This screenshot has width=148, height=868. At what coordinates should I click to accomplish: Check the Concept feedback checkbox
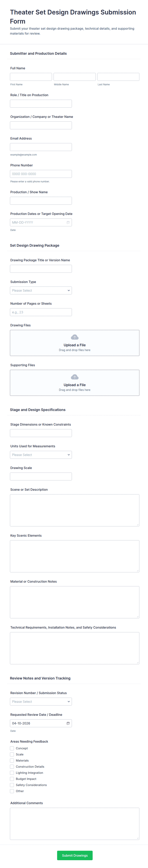click(12, 748)
